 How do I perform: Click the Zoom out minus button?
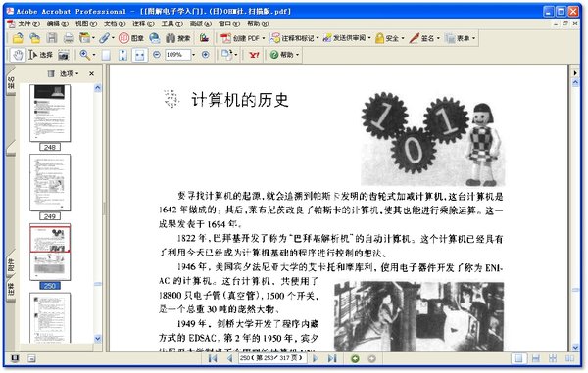[x=157, y=55]
